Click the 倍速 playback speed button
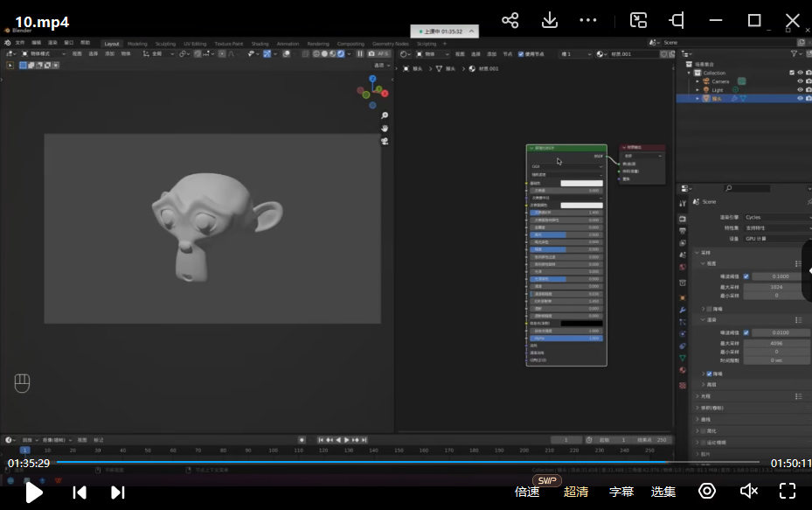Image resolution: width=812 pixels, height=510 pixels. 527,492
